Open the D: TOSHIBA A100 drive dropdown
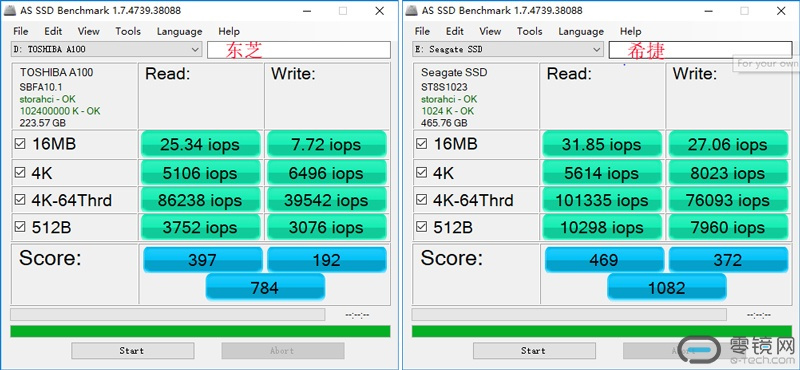Image resolution: width=800 pixels, height=370 pixels. coord(107,50)
